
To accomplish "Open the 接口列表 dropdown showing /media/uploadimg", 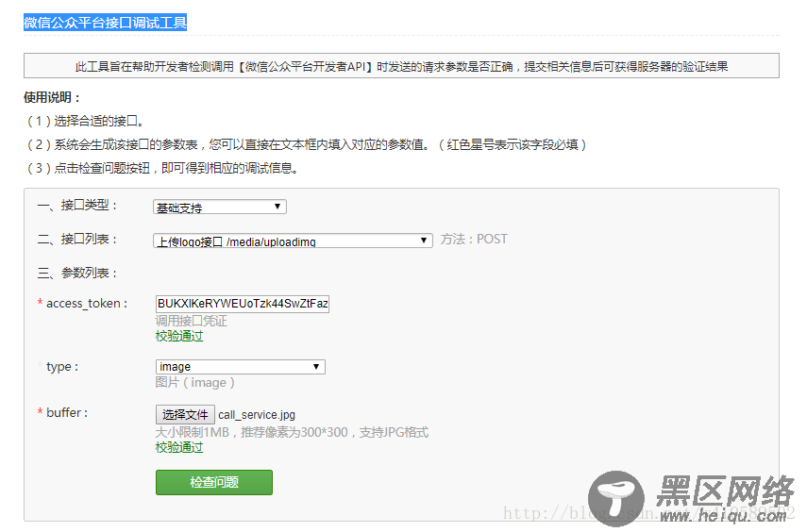I will 293,241.
